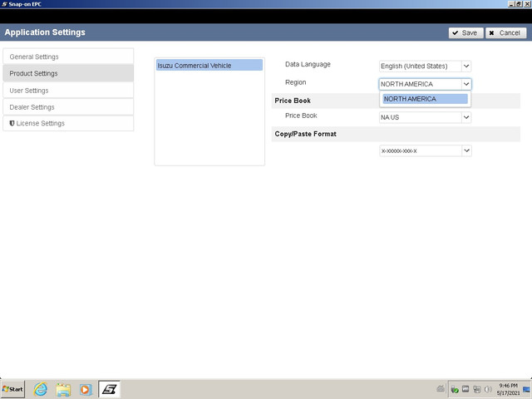Click the green shield tray icon
This screenshot has width=532, height=399.
[x=455, y=390]
